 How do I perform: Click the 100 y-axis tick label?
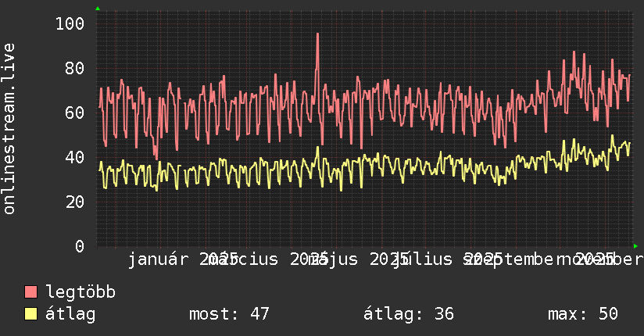pyautogui.click(x=70, y=23)
